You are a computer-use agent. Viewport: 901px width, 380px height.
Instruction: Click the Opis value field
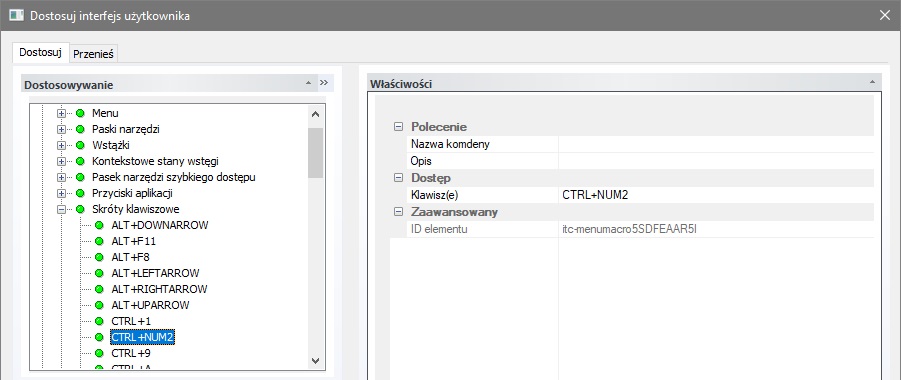point(716,161)
